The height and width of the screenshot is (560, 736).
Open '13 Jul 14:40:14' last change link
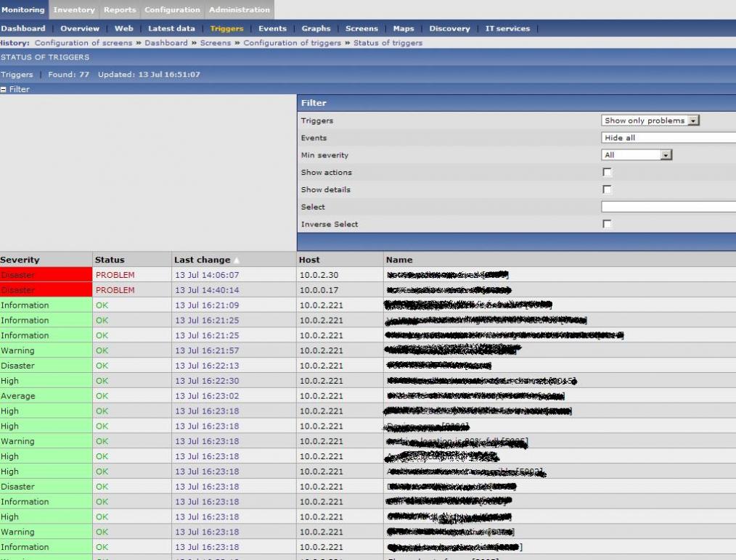click(x=207, y=290)
